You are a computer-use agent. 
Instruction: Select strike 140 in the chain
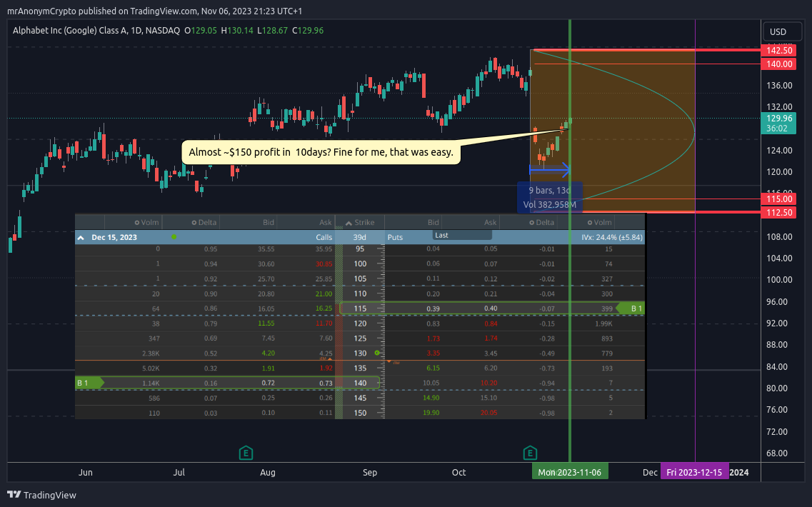360,383
